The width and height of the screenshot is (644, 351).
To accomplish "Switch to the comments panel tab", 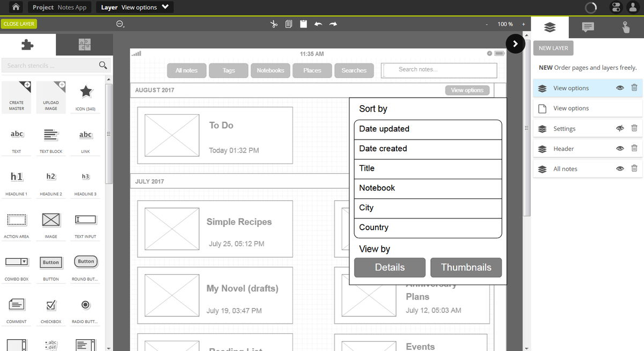I will click(x=588, y=27).
